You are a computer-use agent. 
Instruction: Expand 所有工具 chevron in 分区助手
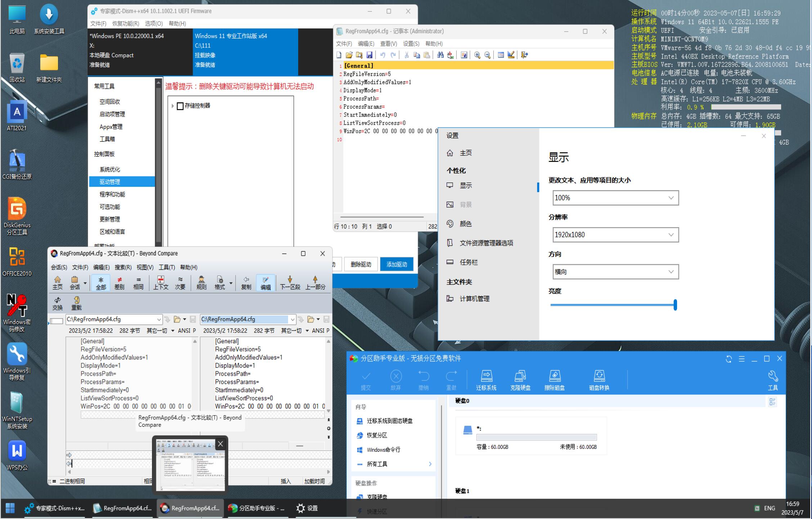[430, 464]
